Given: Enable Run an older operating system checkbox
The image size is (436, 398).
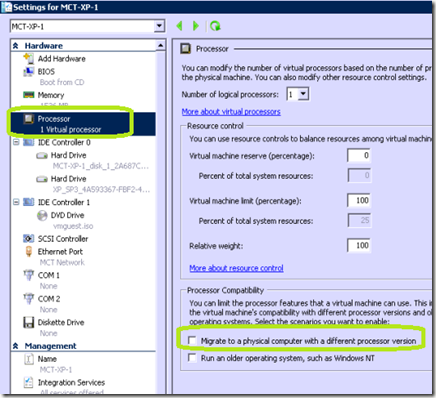Looking at the screenshot, I should point(192,358).
